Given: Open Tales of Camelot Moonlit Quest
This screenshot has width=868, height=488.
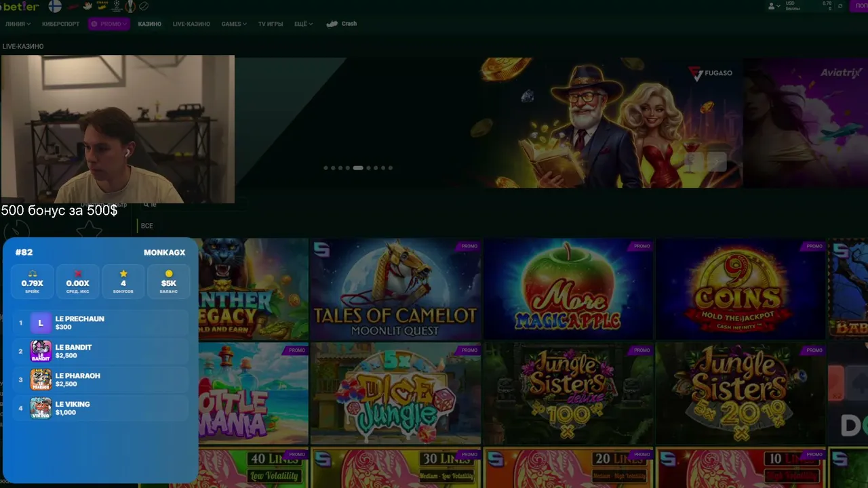Looking at the screenshot, I should (x=395, y=289).
